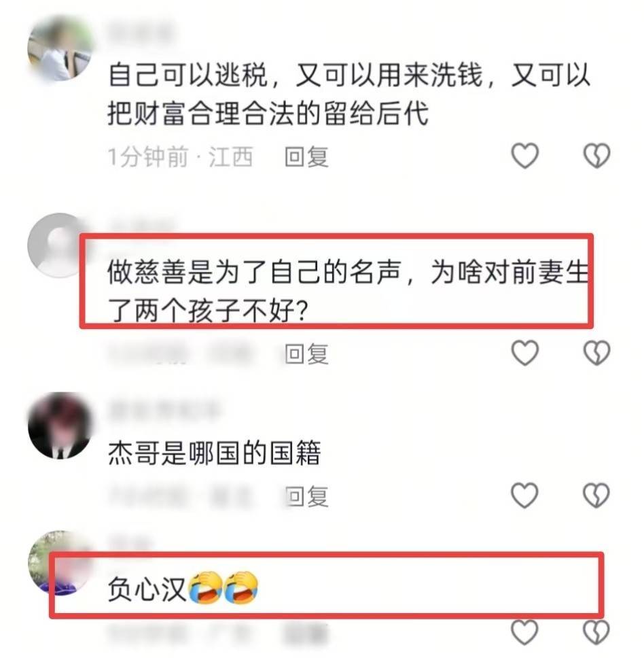Dislike the 杰哥是哪国的国籍 comment
The width and height of the screenshot is (644, 658).
point(597,495)
